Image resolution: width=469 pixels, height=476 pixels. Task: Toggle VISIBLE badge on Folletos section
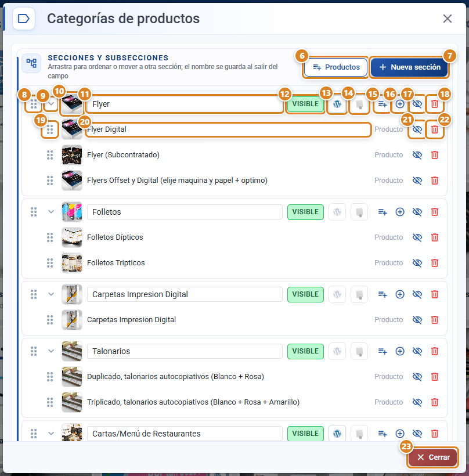(x=305, y=212)
